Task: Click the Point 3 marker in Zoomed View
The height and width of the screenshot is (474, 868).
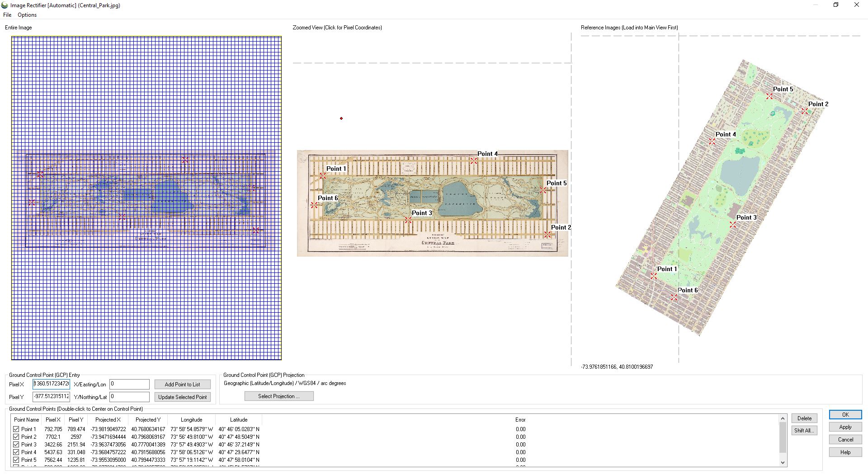Action: click(x=408, y=220)
